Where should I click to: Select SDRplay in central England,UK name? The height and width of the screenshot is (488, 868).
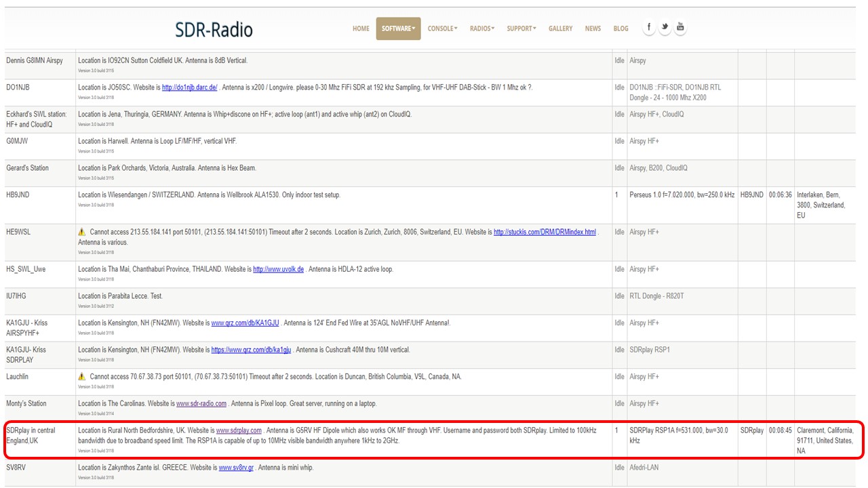[x=31, y=435]
